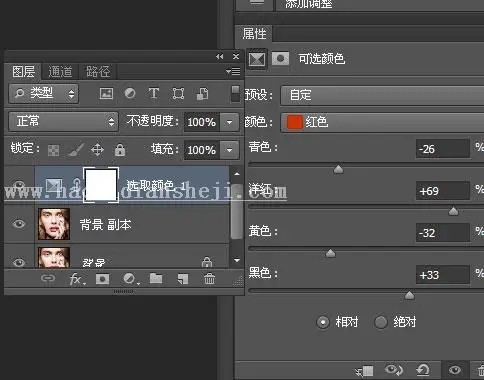Screen dimensions: 484x380
Task: Create a new layer group
Action: click(156, 278)
